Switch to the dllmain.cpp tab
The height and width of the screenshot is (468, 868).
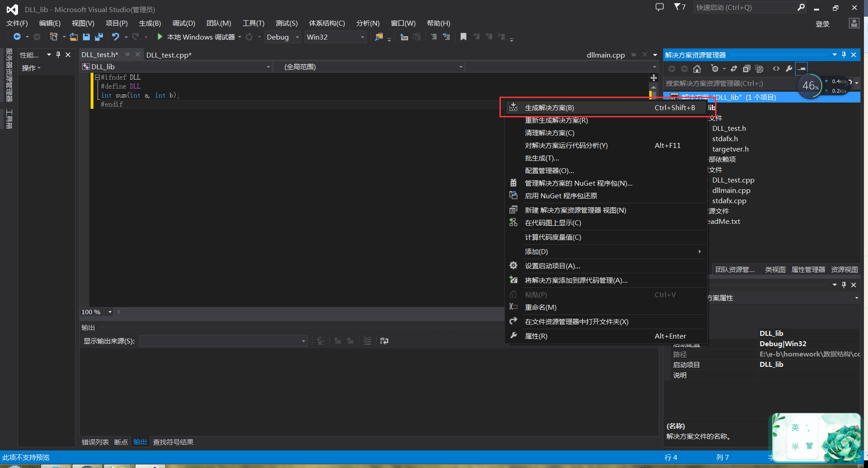[x=606, y=55]
